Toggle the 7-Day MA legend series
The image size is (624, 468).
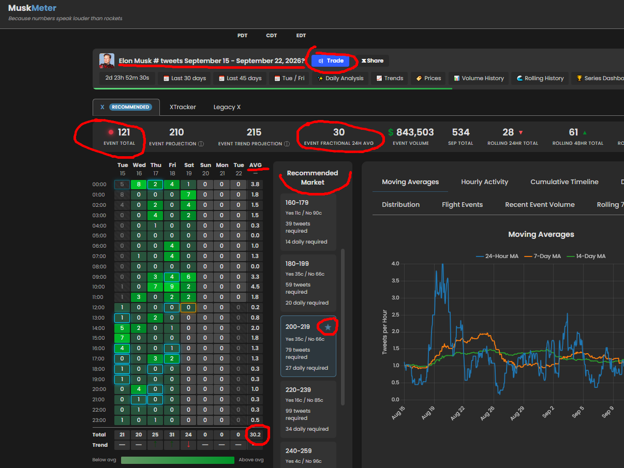(542, 256)
